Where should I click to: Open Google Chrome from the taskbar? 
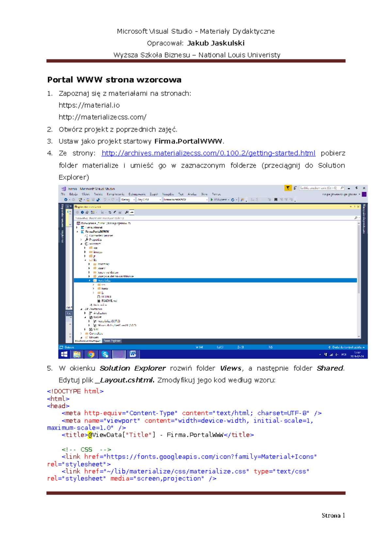pos(91,354)
